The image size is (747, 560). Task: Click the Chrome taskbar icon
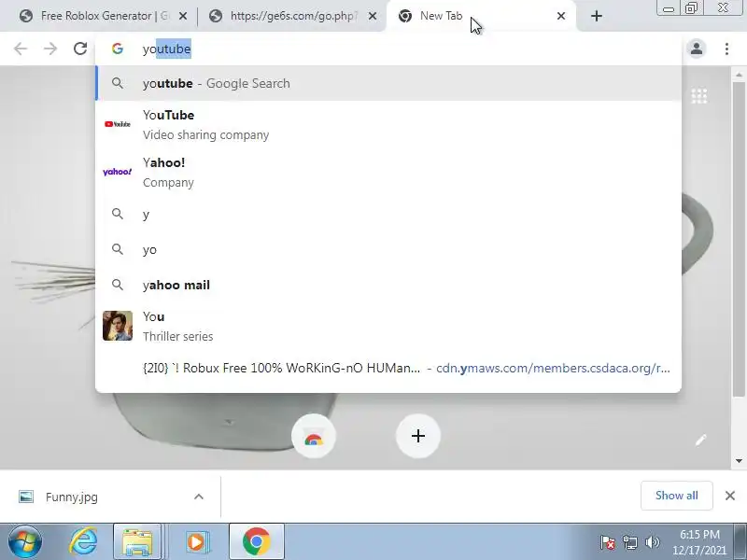[256, 541]
